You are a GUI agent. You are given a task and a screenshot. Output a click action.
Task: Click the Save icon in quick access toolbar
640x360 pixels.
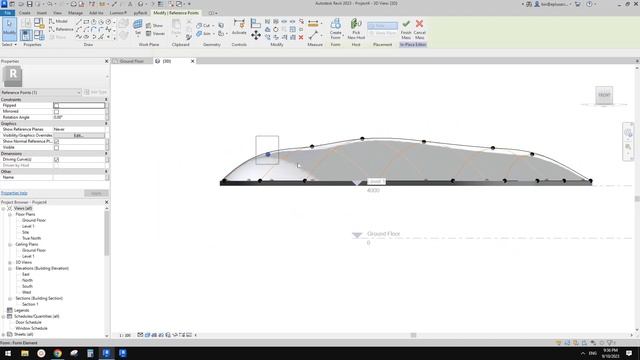pos(29,4)
